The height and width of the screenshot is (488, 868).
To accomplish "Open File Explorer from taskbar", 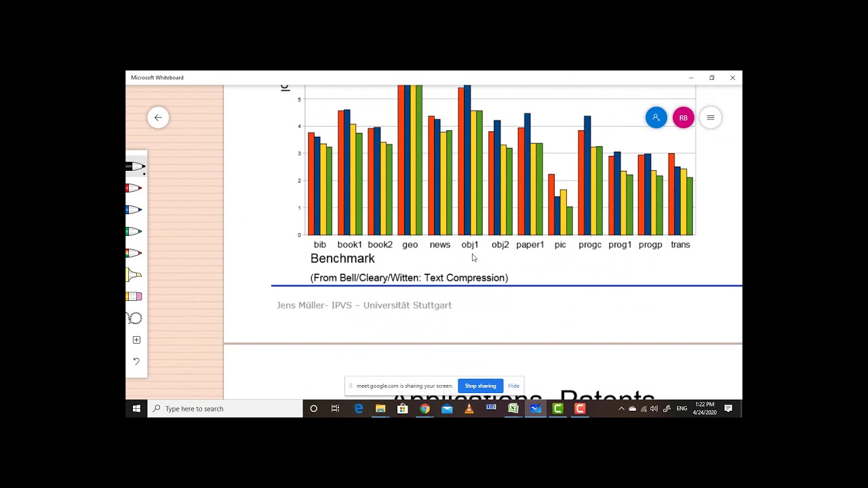I will coord(380,409).
